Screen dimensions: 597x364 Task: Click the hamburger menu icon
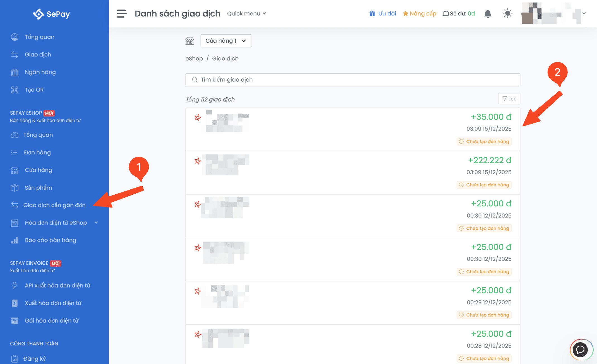(x=122, y=13)
